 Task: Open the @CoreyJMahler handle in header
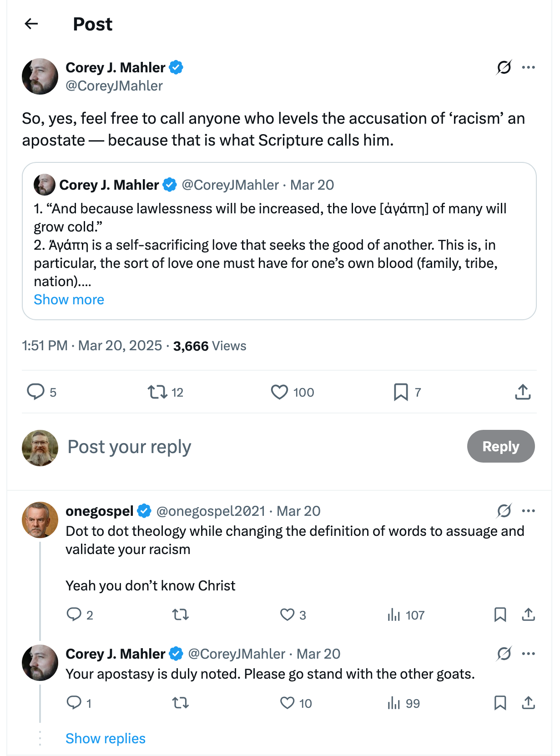click(x=114, y=86)
